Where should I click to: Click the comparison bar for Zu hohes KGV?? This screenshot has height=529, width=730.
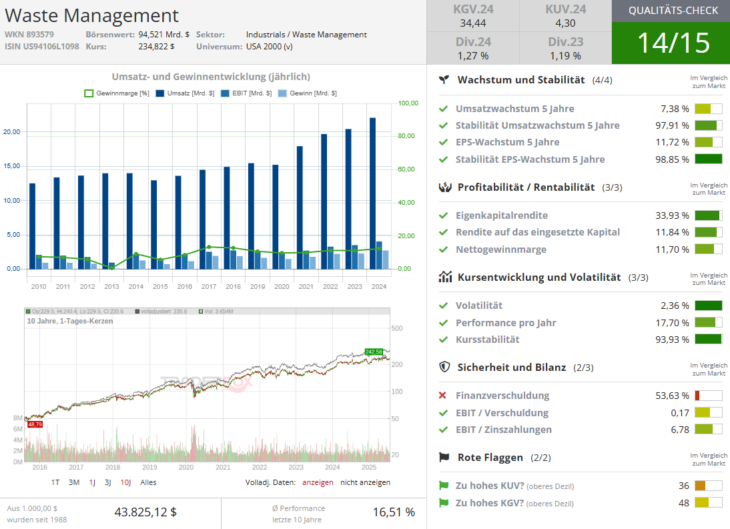(x=709, y=503)
